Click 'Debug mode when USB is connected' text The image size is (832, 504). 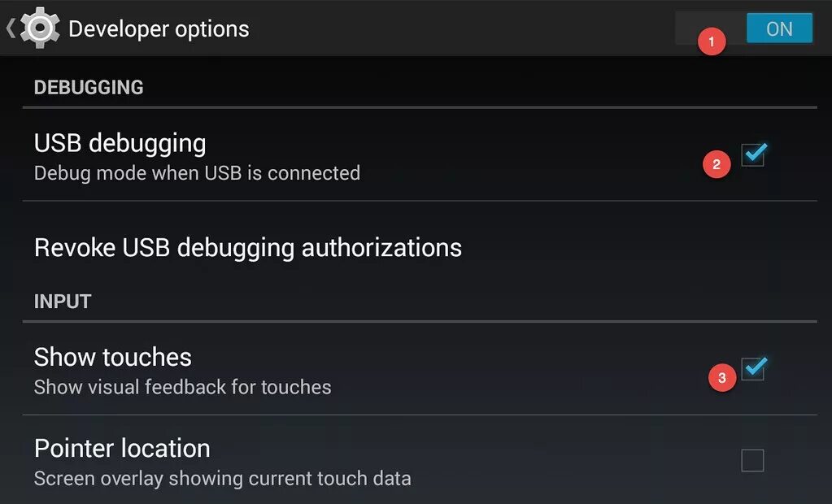click(197, 173)
